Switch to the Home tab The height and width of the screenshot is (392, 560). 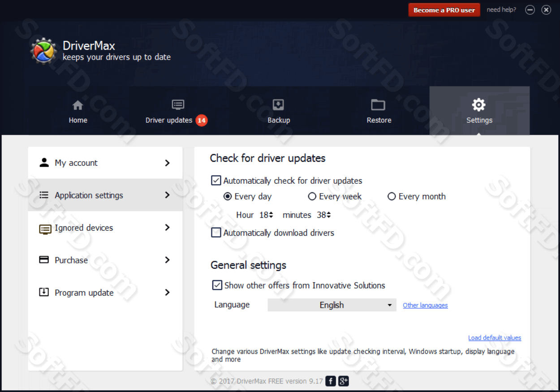[78, 111]
